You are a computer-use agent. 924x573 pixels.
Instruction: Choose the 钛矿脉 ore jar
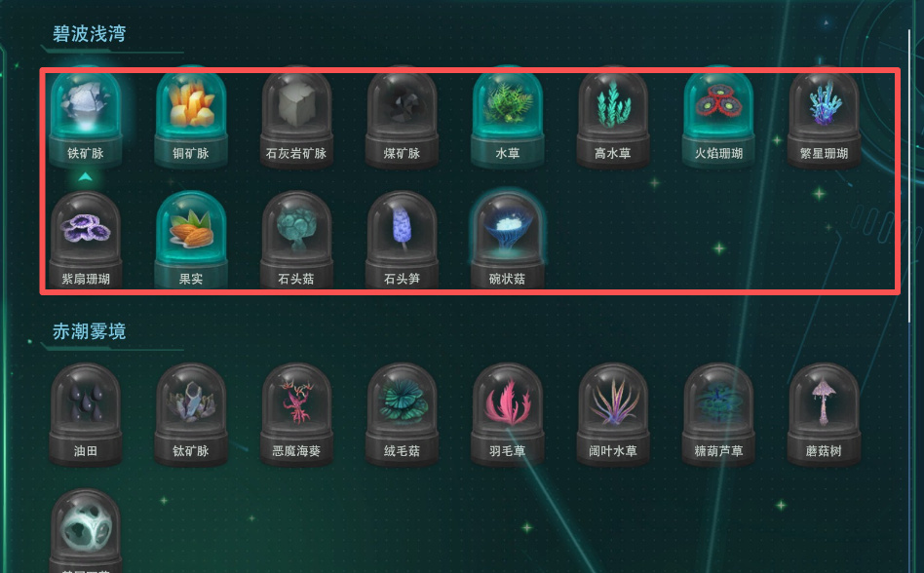click(191, 414)
